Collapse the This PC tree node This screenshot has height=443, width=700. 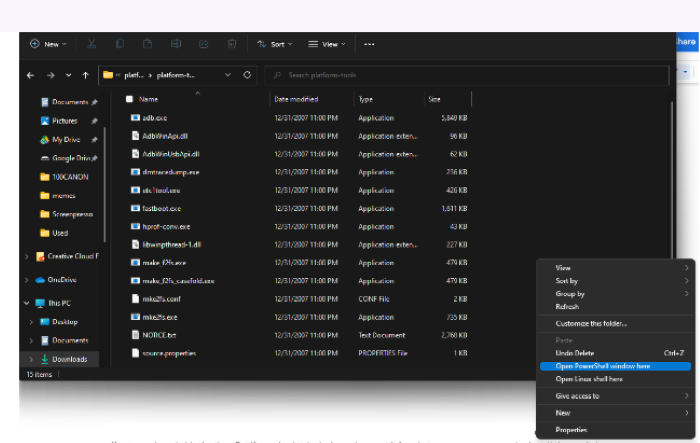(x=26, y=303)
